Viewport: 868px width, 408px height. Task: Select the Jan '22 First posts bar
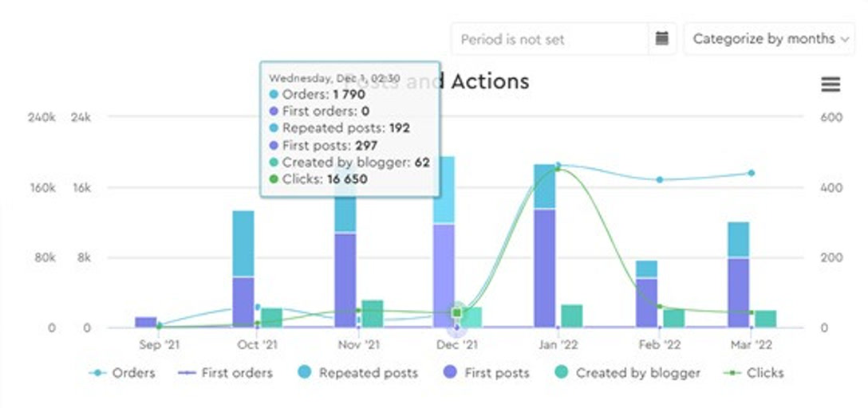pyautogui.click(x=545, y=268)
